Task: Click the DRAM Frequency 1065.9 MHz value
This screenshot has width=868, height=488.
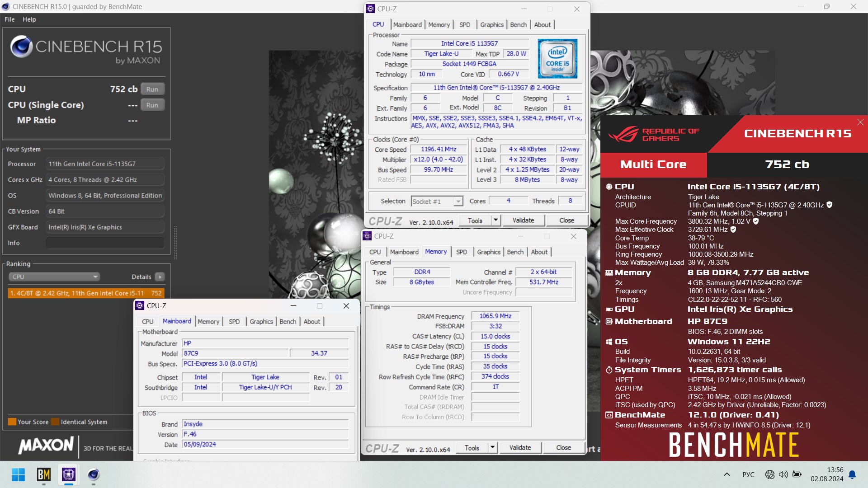Action: pos(495,316)
